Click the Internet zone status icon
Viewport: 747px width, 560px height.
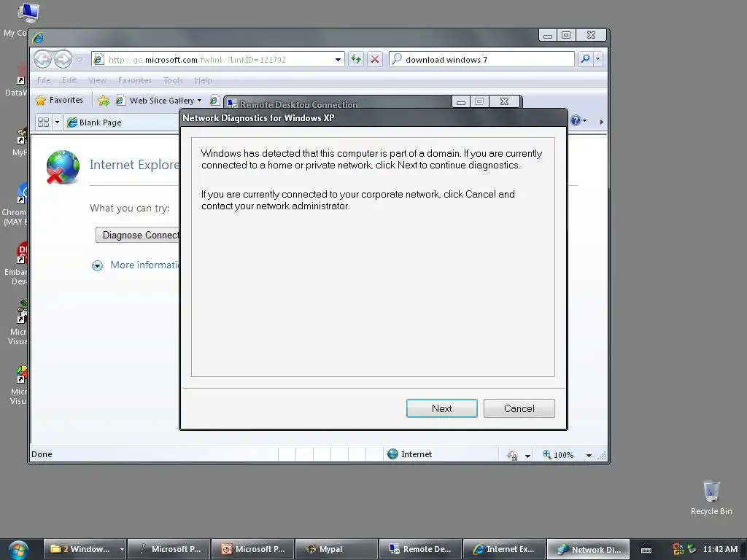(x=392, y=454)
